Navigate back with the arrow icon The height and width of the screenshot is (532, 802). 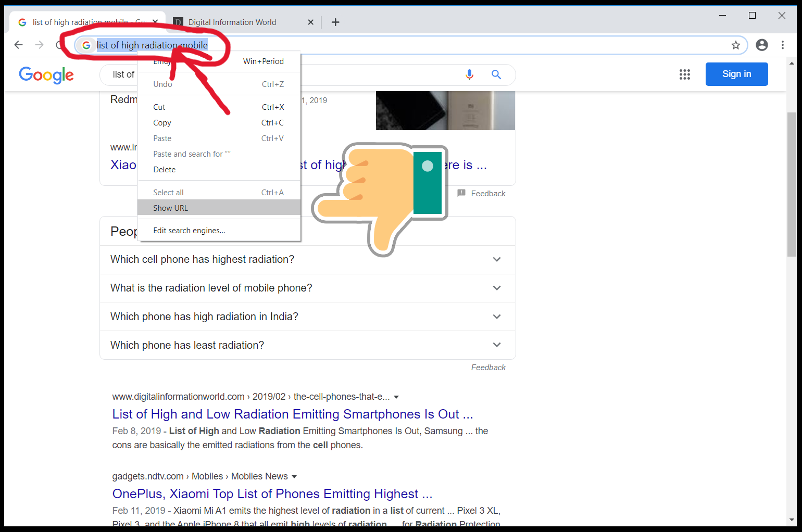click(x=18, y=45)
